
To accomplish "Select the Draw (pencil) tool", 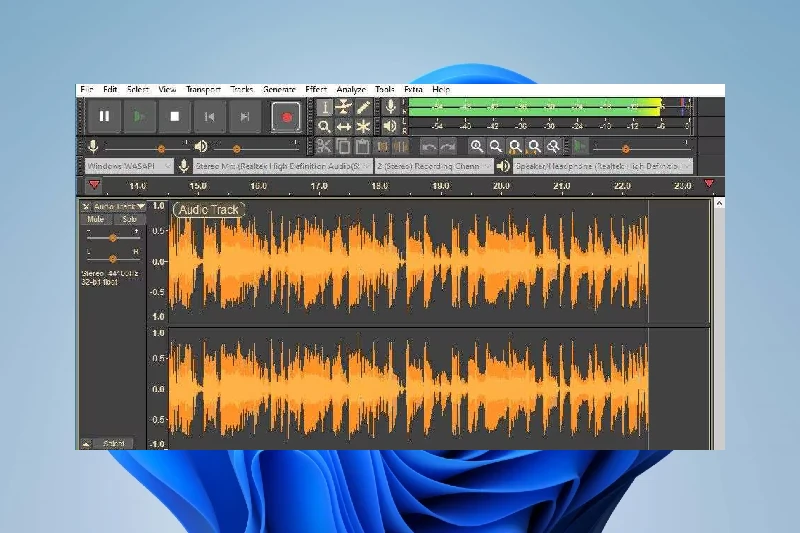I will point(363,107).
